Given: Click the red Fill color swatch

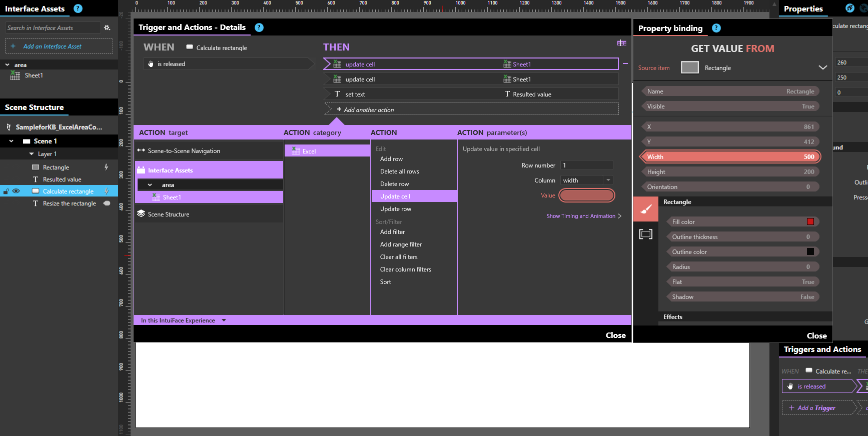Looking at the screenshot, I should [810, 221].
